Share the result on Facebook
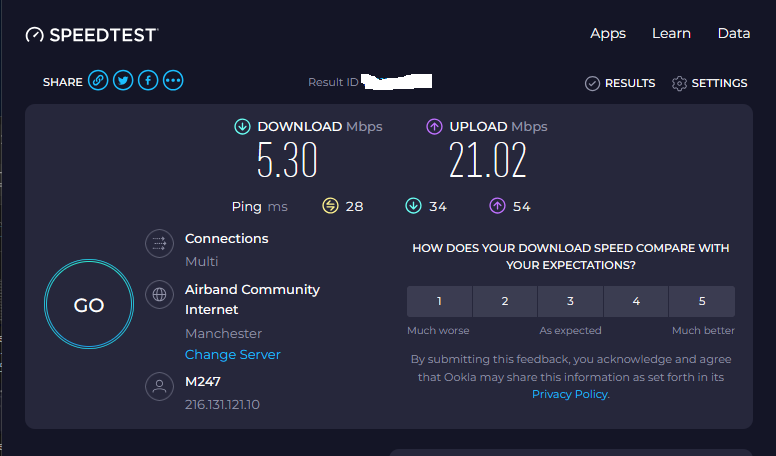Screen dimensions: 776x456 148,80
